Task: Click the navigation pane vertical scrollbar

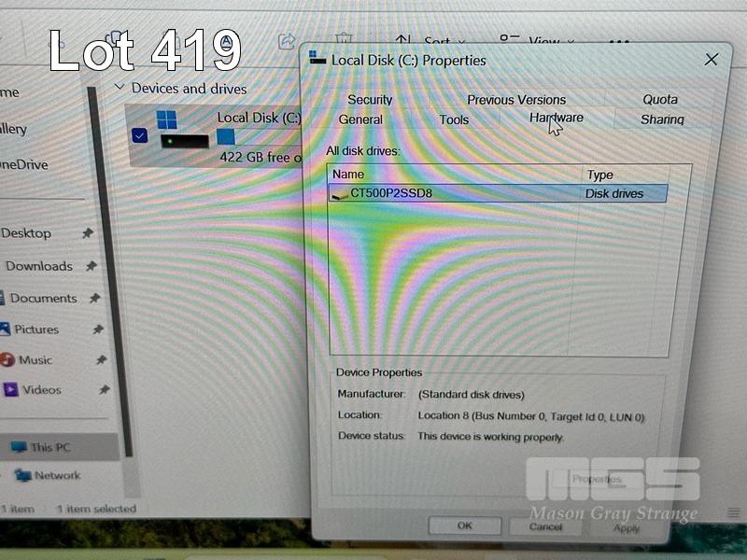Action: pos(106,280)
